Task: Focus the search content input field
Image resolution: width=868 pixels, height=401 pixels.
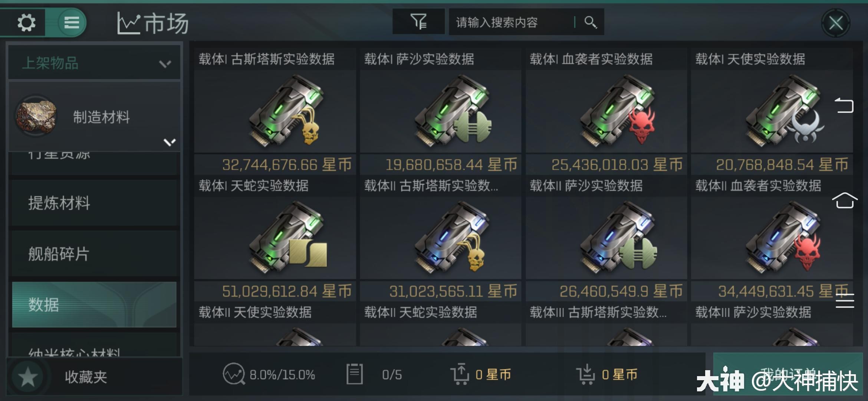Action: (x=512, y=22)
